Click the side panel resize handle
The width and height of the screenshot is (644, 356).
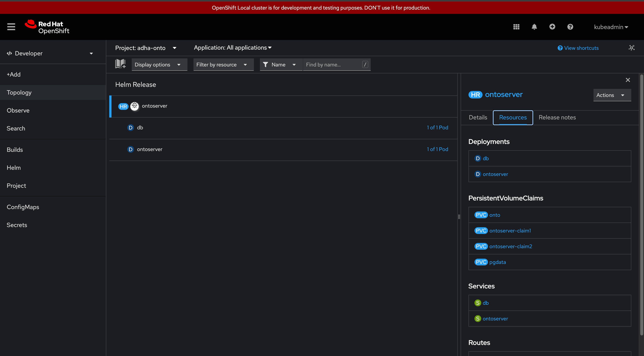click(459, 217)
